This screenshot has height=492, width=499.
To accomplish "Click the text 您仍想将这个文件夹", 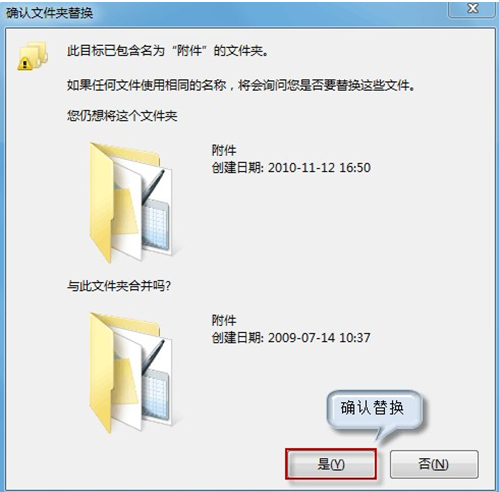I will [122, 116].
